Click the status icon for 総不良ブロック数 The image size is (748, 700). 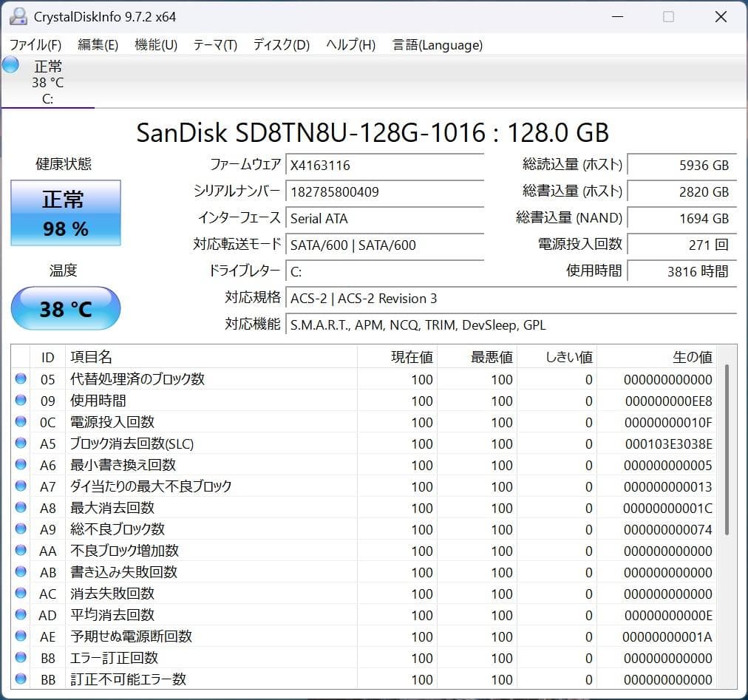coord(21,529)
